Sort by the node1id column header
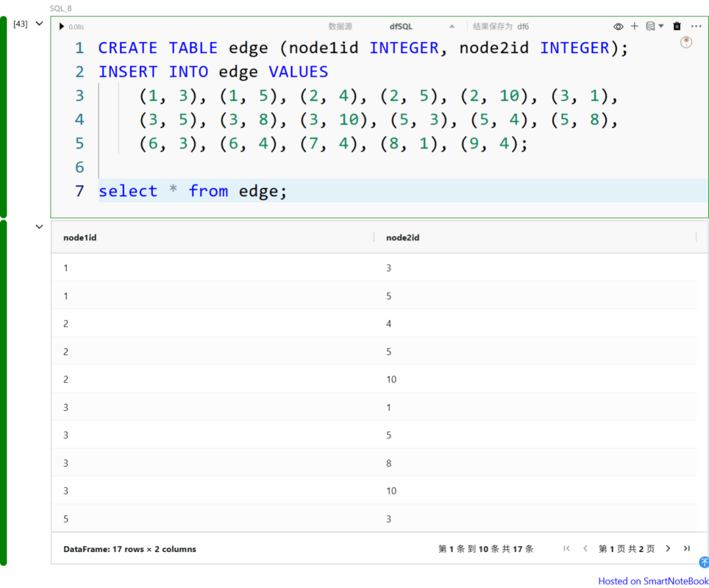 (80, 238)
